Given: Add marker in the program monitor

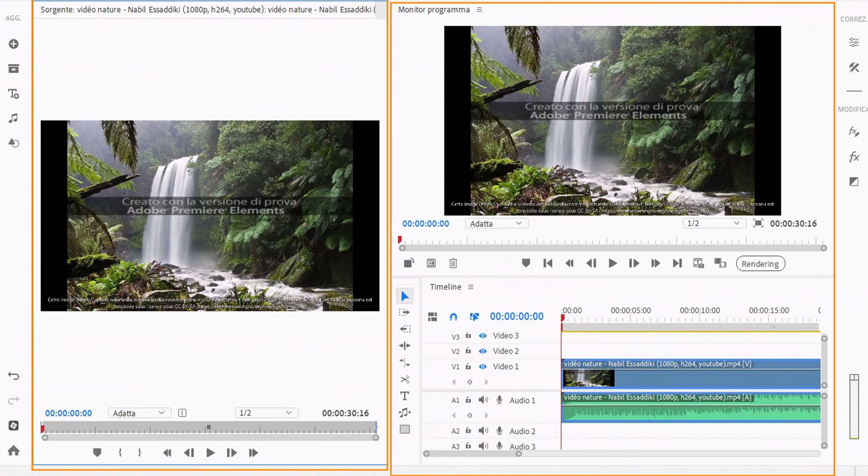Looking at the screenshot, I should pos(526,263).
